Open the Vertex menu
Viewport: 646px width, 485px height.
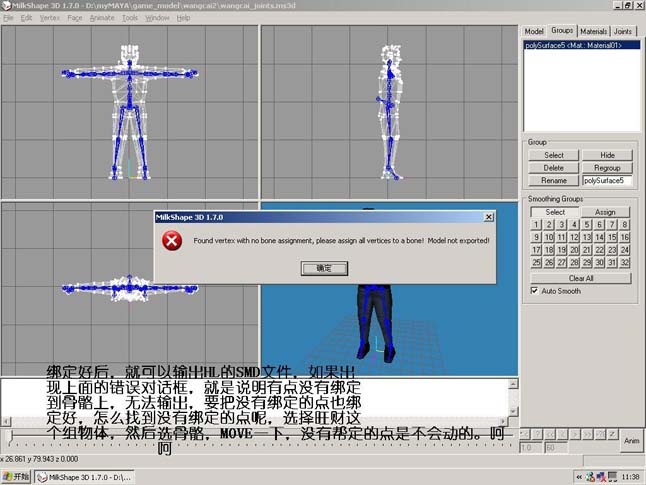click(50, 18)
